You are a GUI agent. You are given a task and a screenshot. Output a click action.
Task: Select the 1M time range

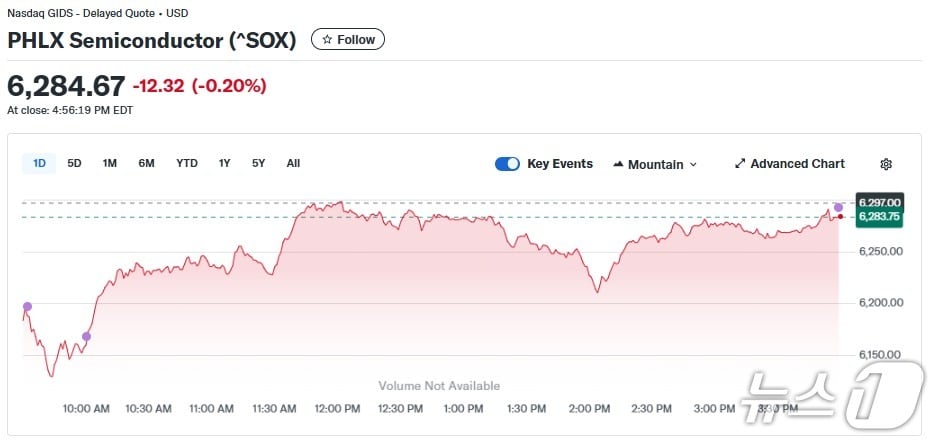click(x=110, y=163)
